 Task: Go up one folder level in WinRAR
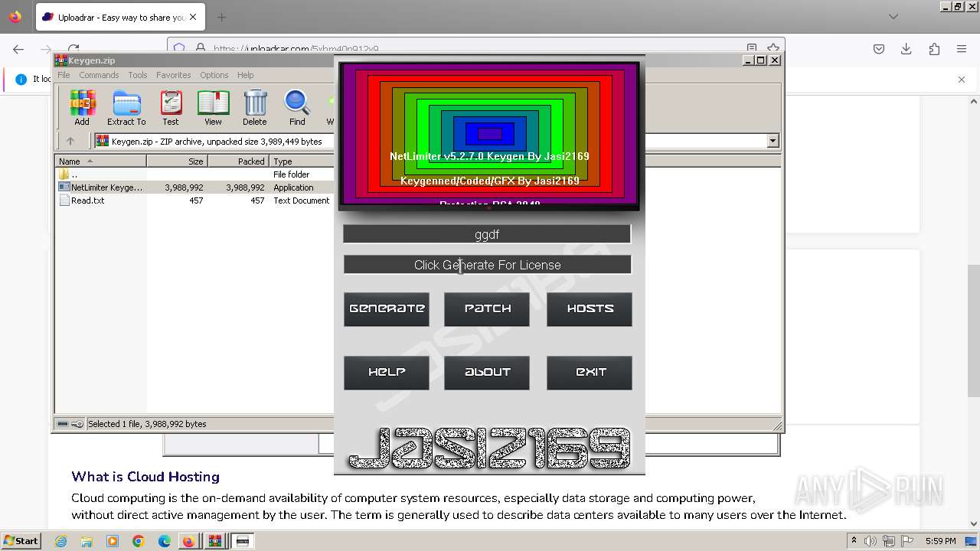(70, 141)
